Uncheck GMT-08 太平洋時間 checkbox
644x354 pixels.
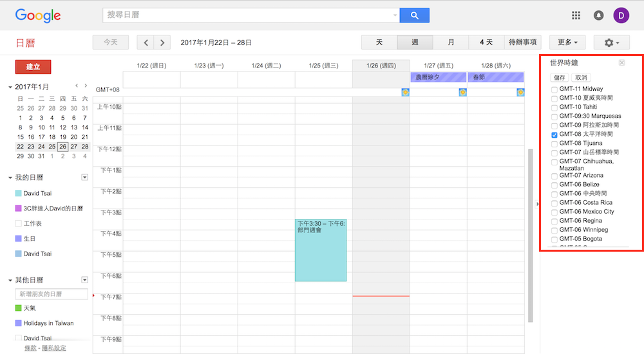[554, 135]
